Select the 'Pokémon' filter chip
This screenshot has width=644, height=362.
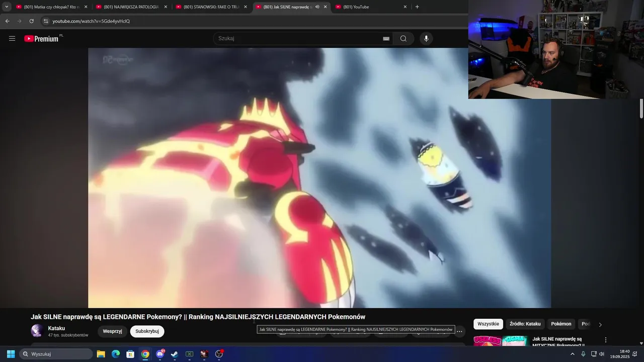(x=561, y=324)
